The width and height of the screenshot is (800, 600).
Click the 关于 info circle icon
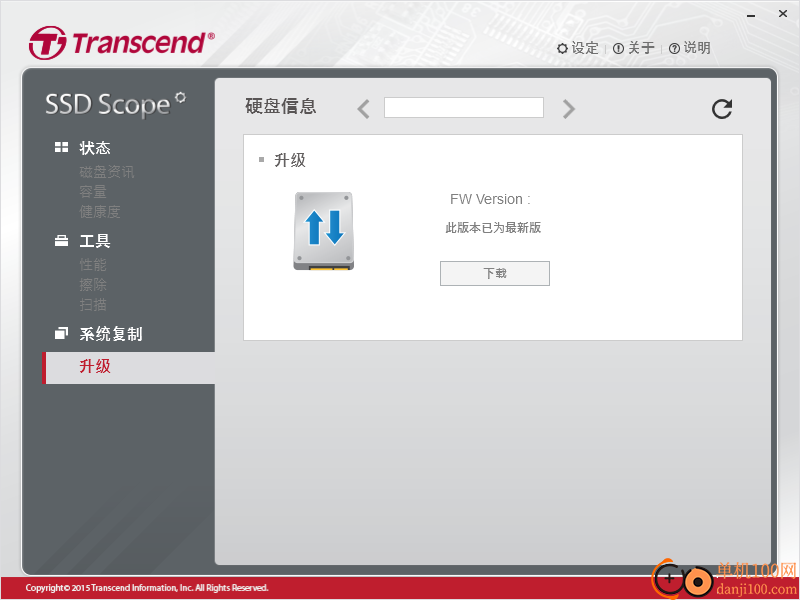click(x=618, y=48)
